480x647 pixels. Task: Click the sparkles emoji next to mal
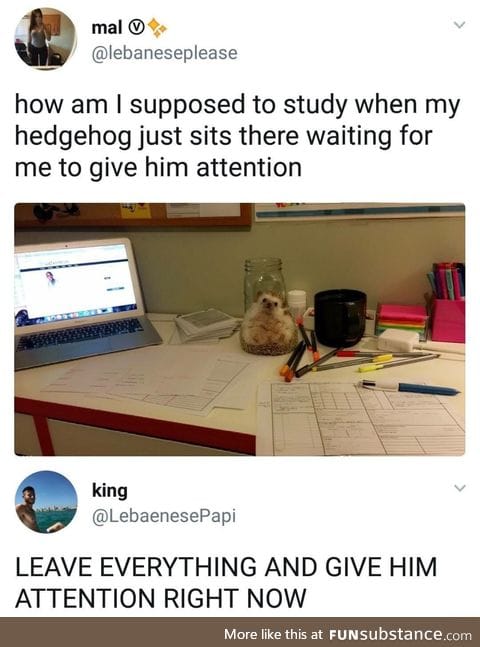pyautogui.click(x=157, y=28)
